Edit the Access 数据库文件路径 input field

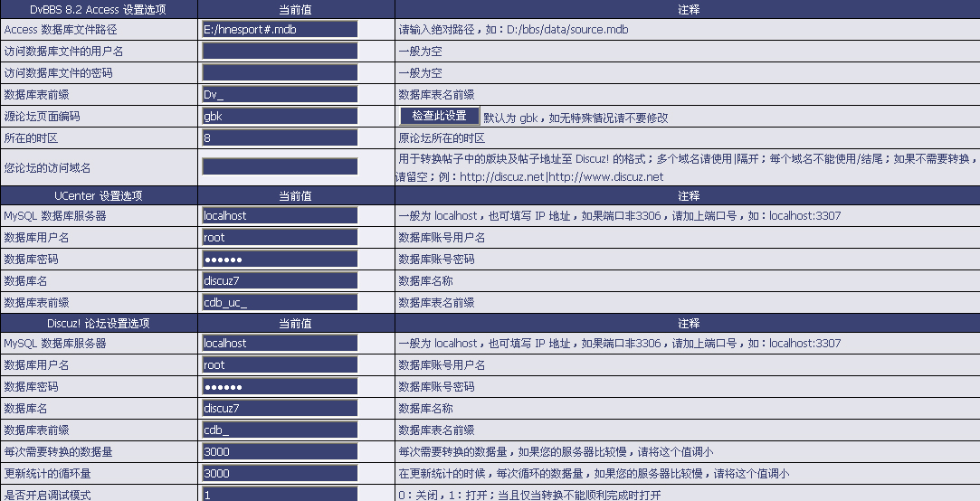pos(280,29)
